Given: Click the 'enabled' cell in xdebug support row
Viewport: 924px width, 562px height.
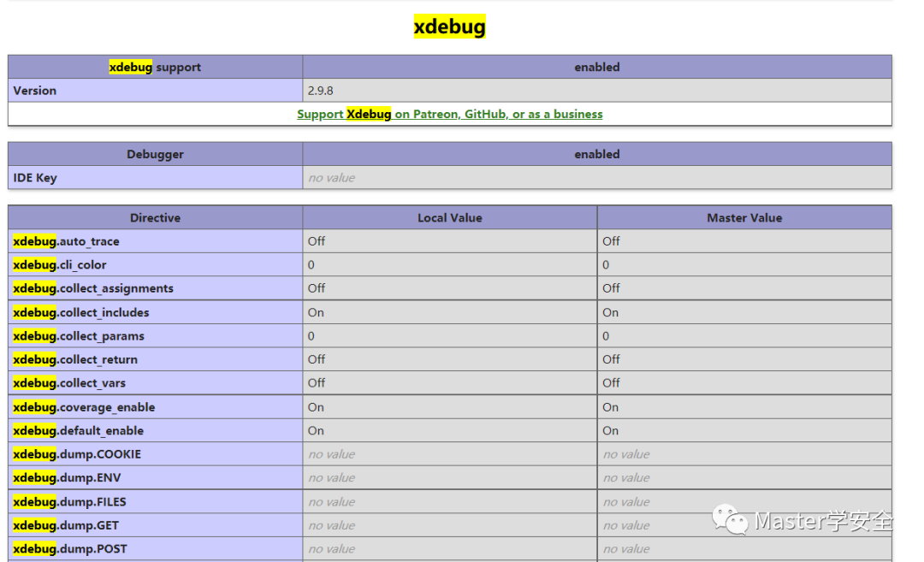Looking at the screenshot, I should coord(597,68).
